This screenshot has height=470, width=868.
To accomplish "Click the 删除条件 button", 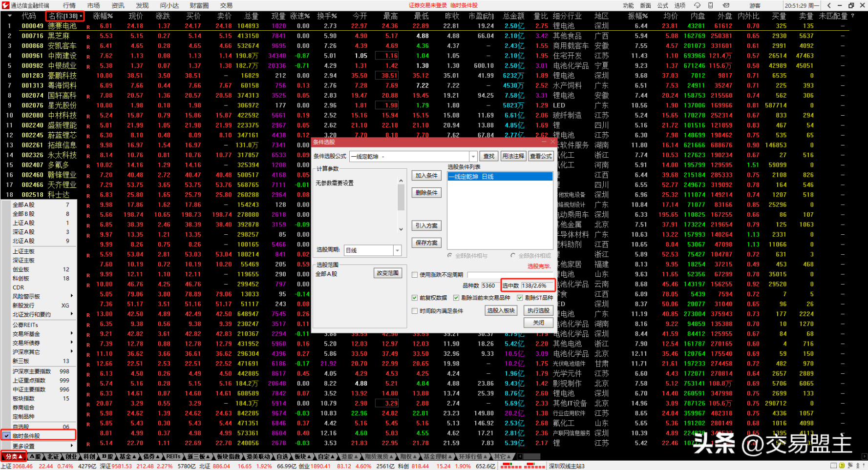I will coord(426,193).
